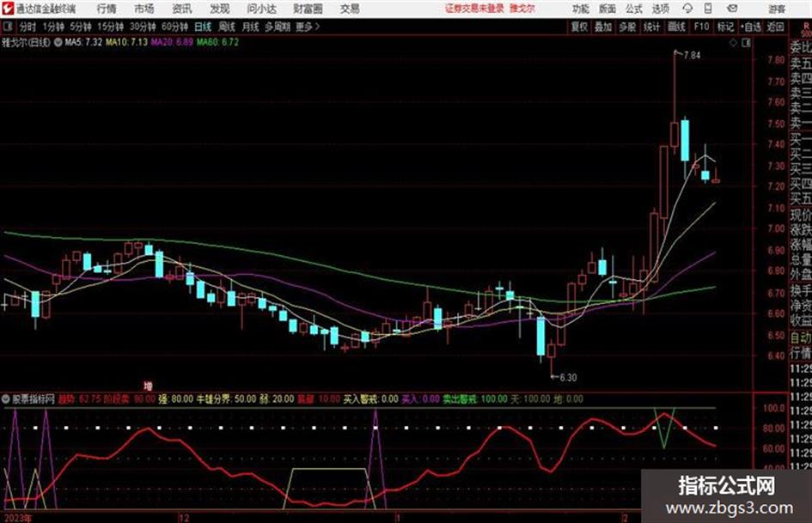Toggle the right side panel icon above the chart

(x=746, y=43)
